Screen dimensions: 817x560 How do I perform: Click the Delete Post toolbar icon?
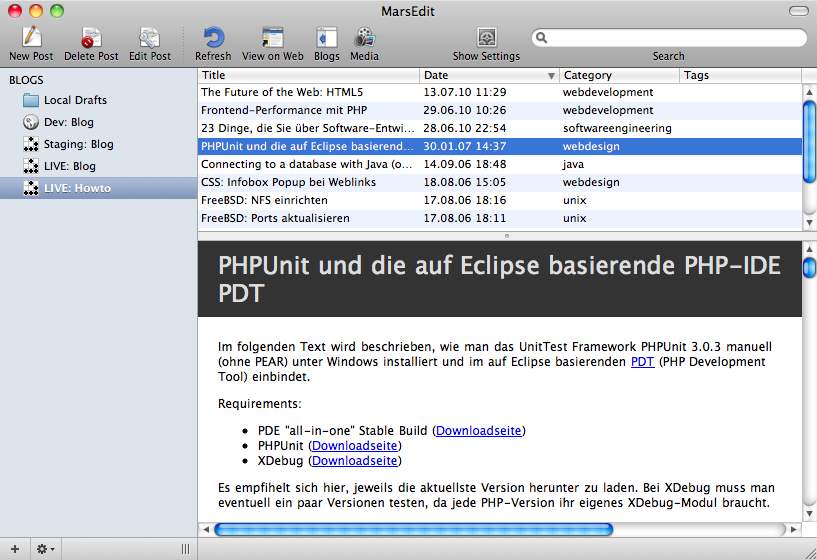coord(91,38)
